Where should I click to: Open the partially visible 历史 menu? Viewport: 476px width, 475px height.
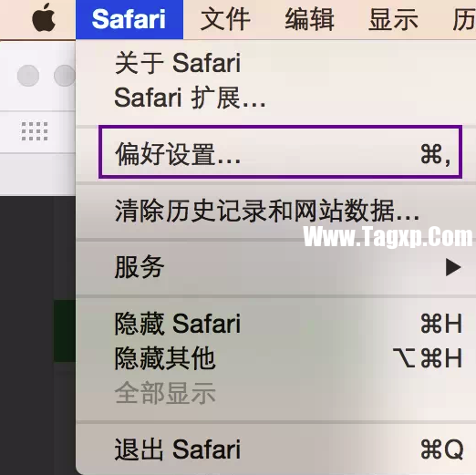[463, 19]
